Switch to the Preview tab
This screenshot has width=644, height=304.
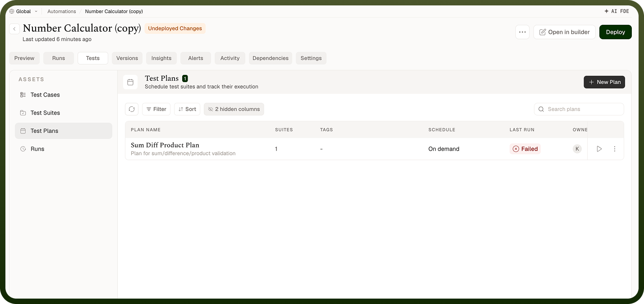[x=24, y=58]
